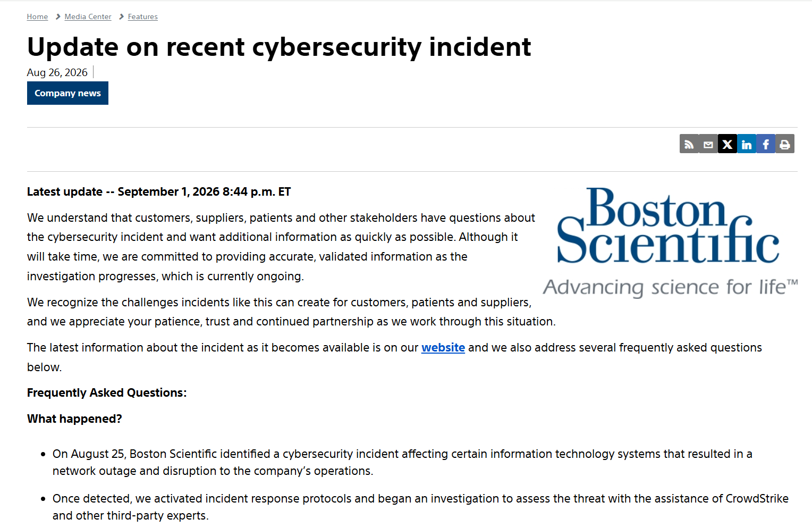The width and height of the screenshot is (812, 527).
Task: Print the article using printer icon
Action: coord(785,144)
